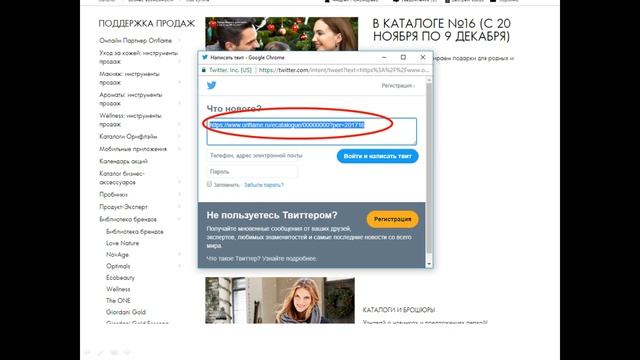Tick the Запомнить checkbox
Viewport: 640px width, 360px height.
point(209,184)
